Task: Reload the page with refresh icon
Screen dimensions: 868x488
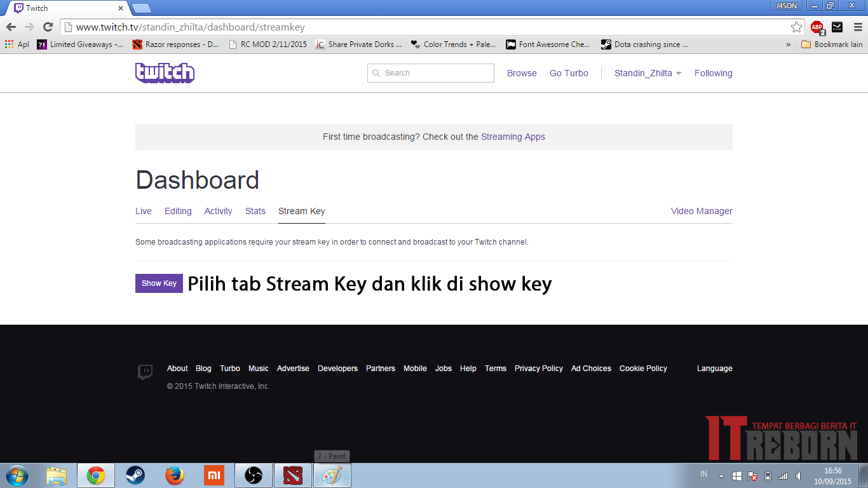Action: pos(48,27)
